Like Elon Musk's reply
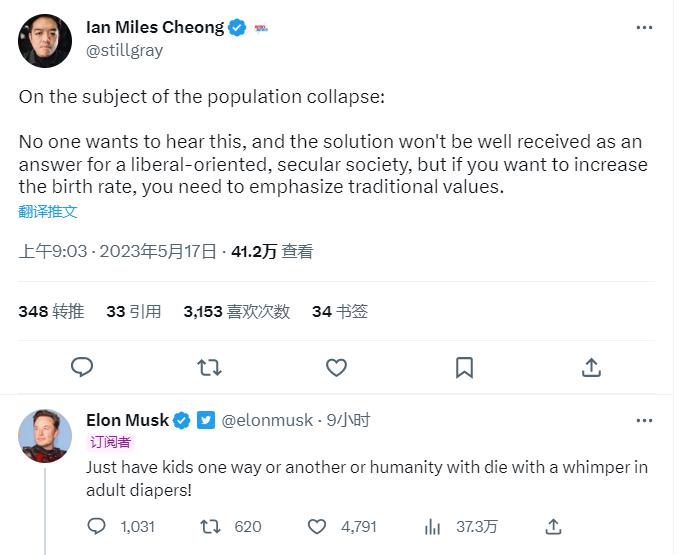This screenshot has width=682, height=555. click(x=317, y=526)
